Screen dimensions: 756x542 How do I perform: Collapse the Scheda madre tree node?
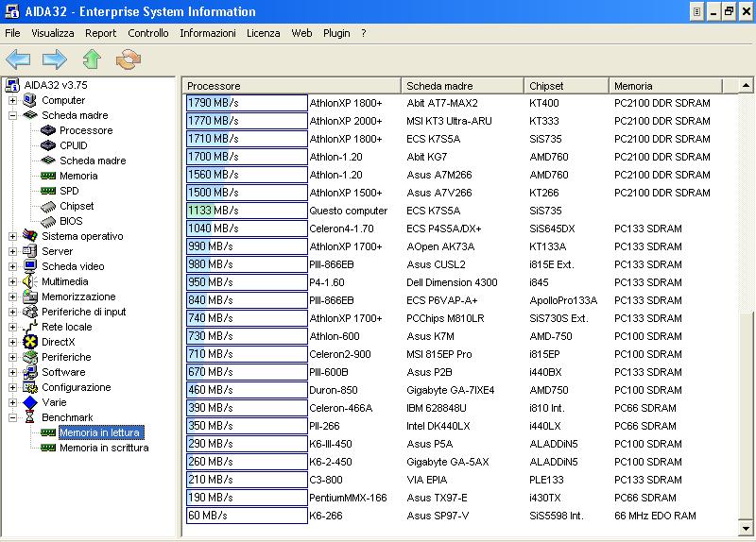point(12,115)
